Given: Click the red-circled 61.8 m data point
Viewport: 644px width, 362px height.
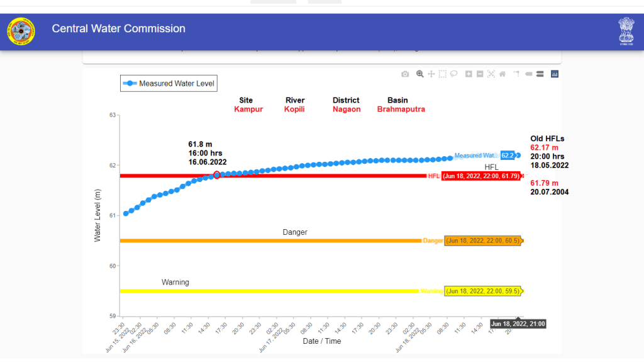Looking at the screenshot, I should [217, 175].
